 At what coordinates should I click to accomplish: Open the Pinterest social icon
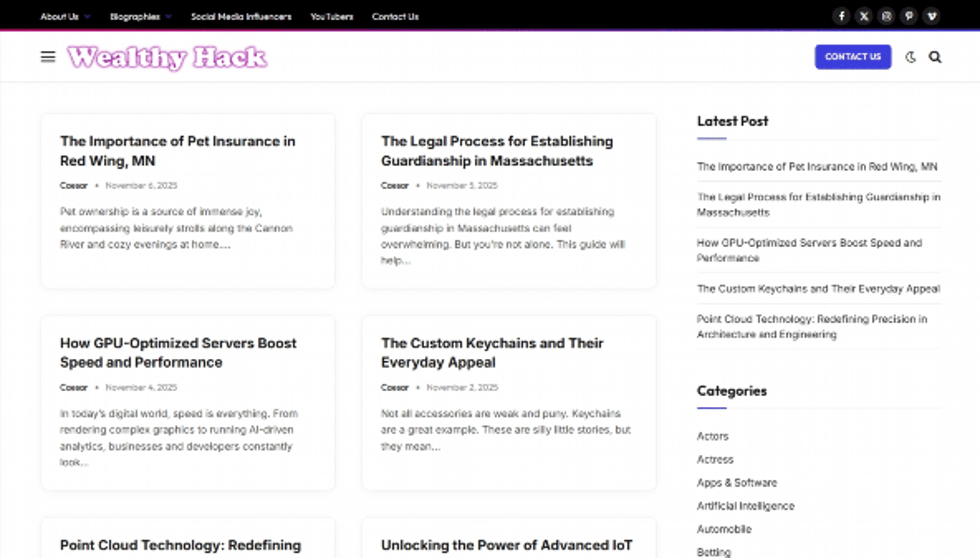tap(909, 17)
